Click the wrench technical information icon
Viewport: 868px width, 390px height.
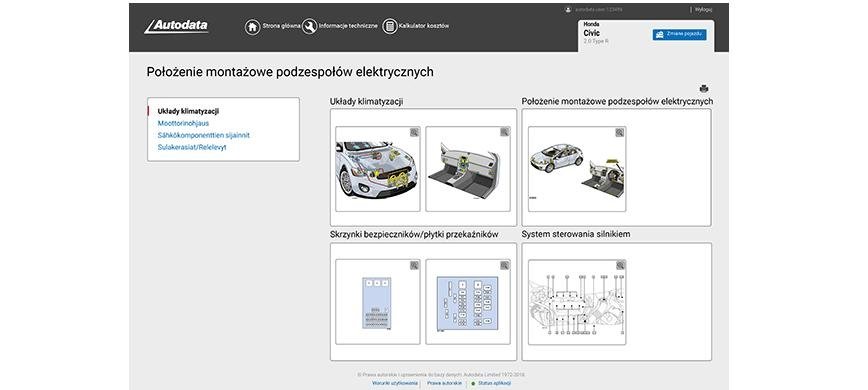(309, 27)
